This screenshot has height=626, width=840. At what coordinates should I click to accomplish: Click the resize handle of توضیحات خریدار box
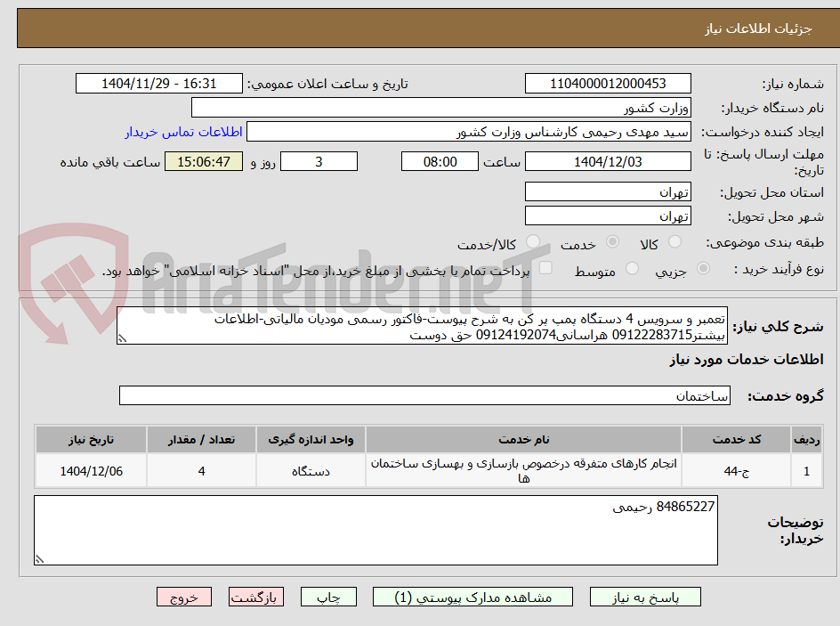pyautogui.click(x=39, y=559)
